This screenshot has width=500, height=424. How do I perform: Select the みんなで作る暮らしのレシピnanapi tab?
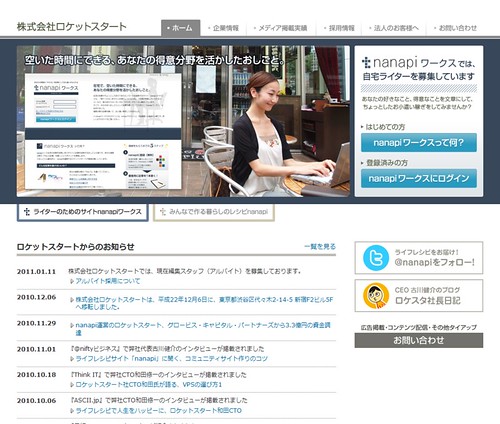[214, 212]
